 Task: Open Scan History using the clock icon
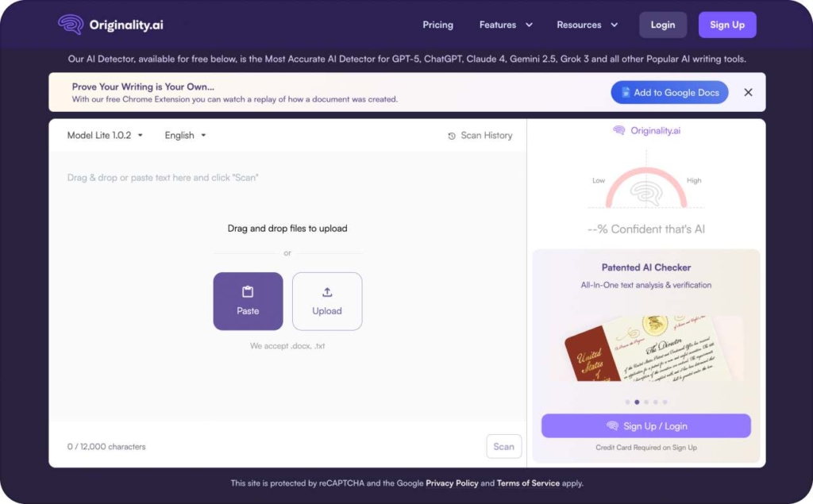coord(451,136)
